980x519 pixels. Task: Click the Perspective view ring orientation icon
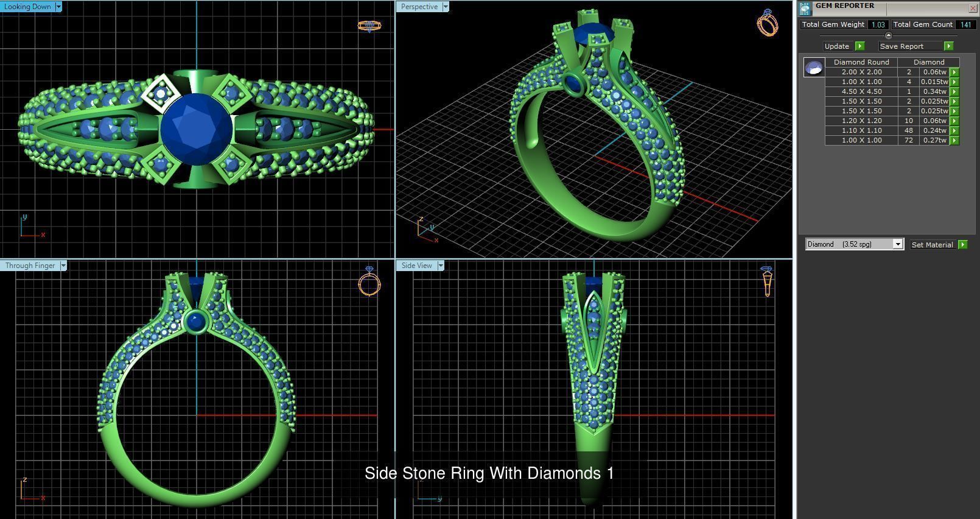(768, 23)
